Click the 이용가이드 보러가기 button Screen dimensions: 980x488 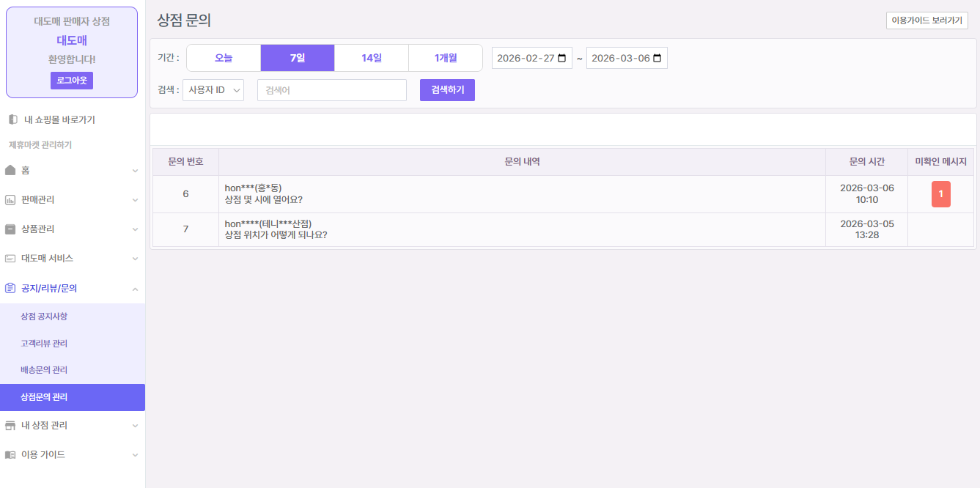[926, 21]
